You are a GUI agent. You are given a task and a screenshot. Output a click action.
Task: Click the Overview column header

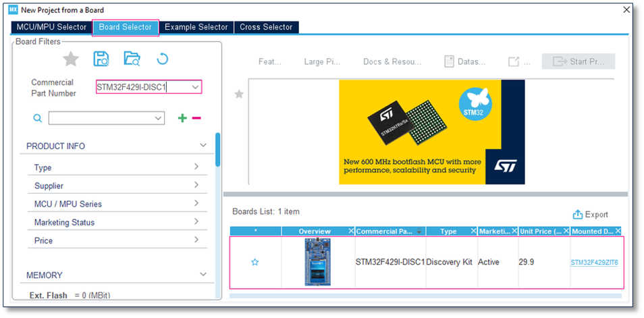click(x=315, y=231)
